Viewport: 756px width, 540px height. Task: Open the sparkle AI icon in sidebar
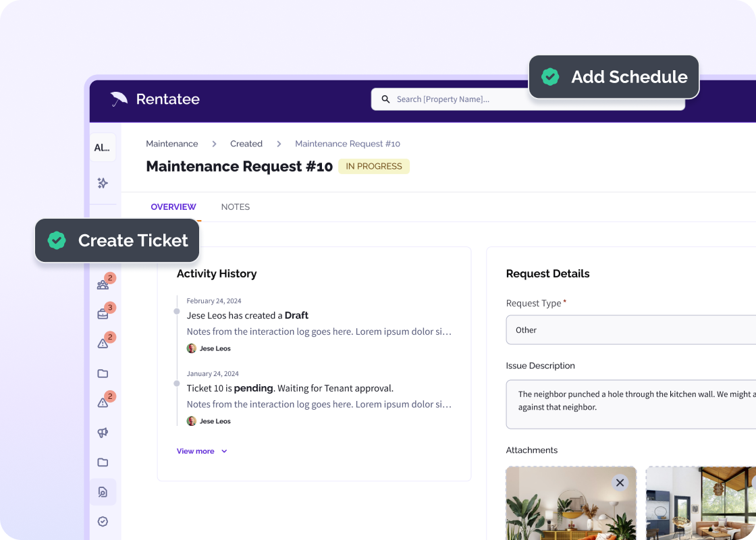pyautogui.click(x=103, y=183)
